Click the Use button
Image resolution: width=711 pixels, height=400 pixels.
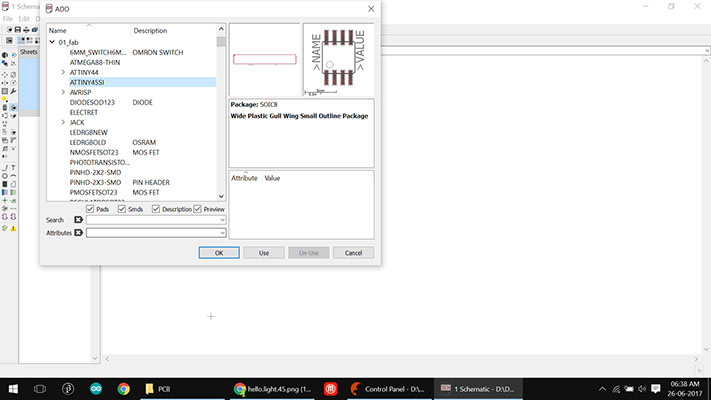point(264,253)
